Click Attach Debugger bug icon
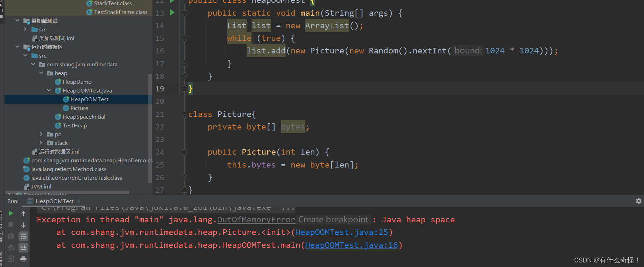644x267 pixels. coord(11,247)
